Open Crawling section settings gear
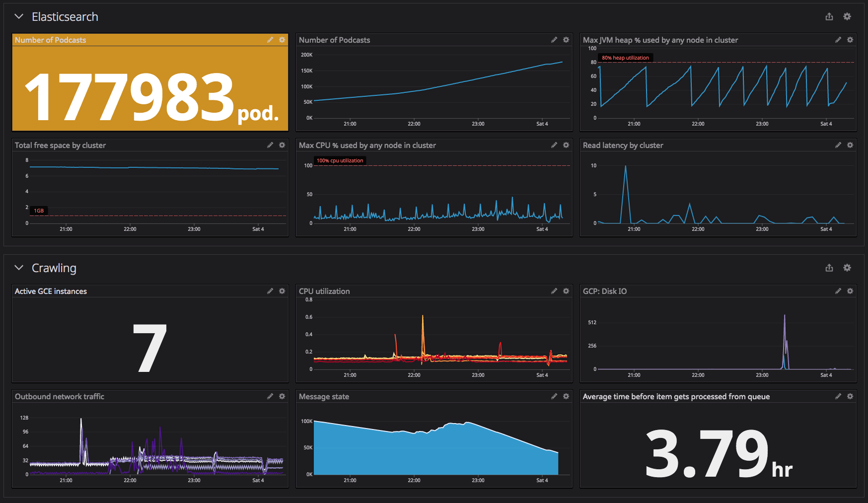Viewport: 868px width, 503px height. [847, 268]
